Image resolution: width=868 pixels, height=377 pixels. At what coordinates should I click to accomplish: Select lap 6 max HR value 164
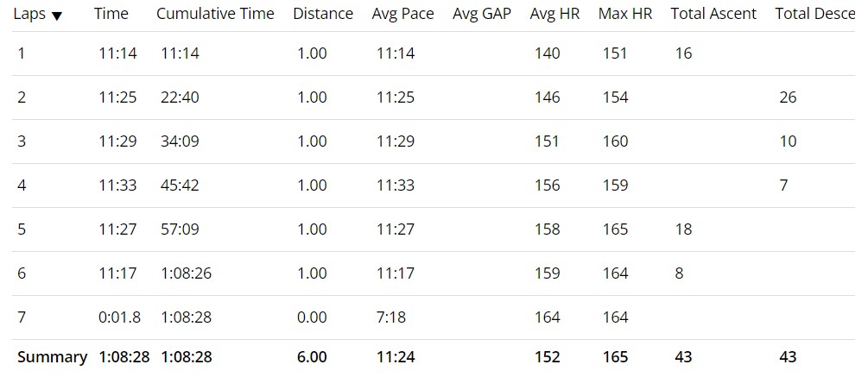pyautogui.click(x=615, y=273)
